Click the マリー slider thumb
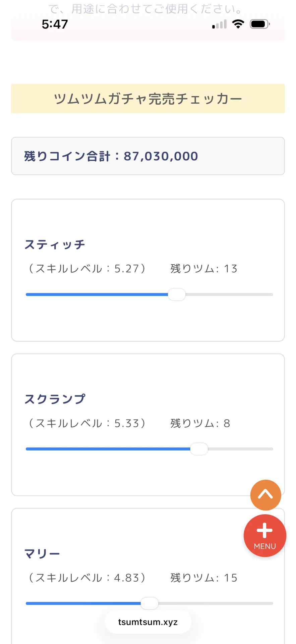Image resolution: width=296 pixels, height=644 pixels. coord(150,603)
